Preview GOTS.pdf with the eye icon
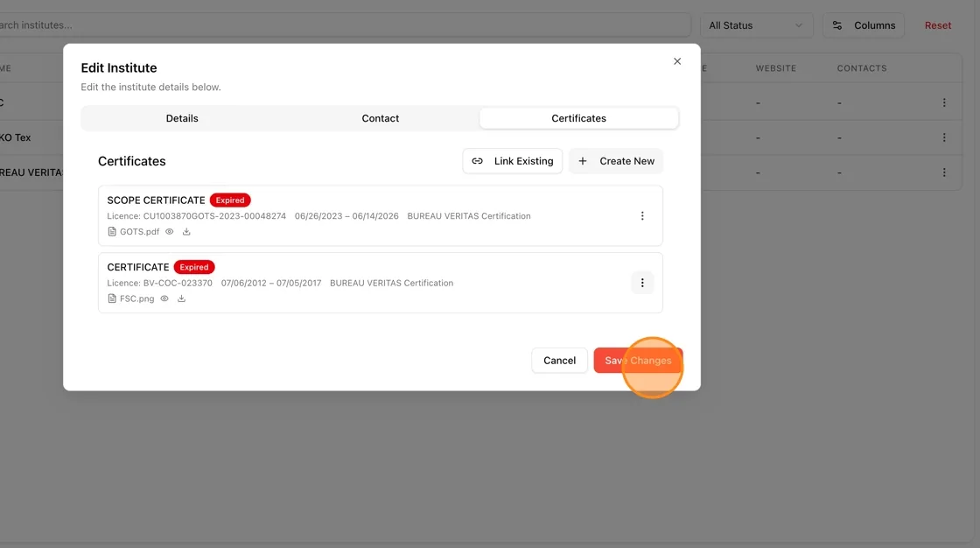Screen dimensions: 980x548 [170, 231]
